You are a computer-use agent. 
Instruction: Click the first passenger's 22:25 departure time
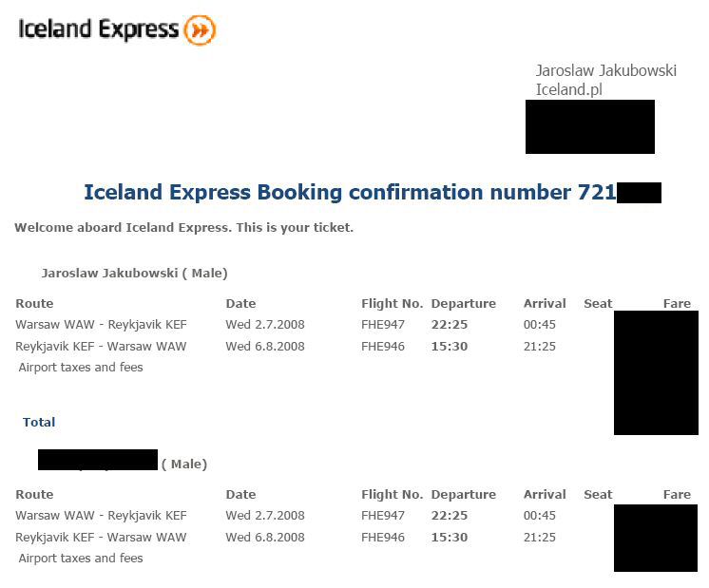(x=449, y=325)
